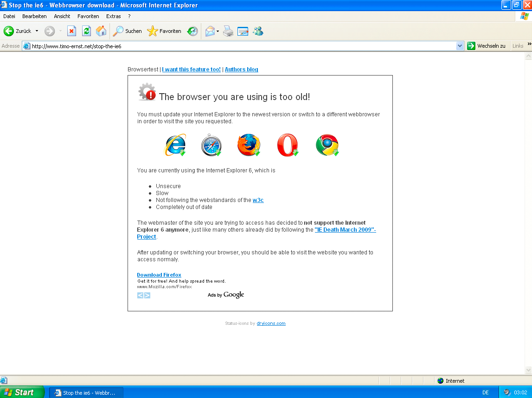Open the Favoriten star toolbar button
Screen dimensions: 532x398
tap(164, 31)
